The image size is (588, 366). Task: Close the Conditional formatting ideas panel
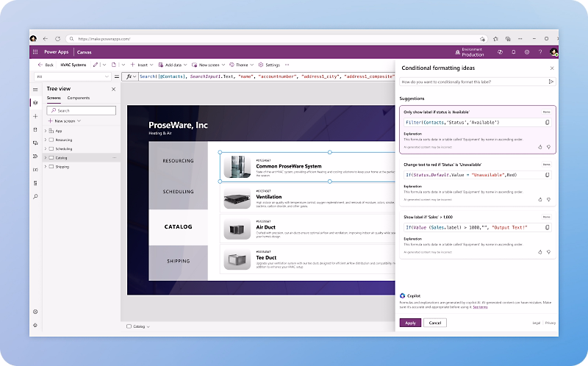552,68
